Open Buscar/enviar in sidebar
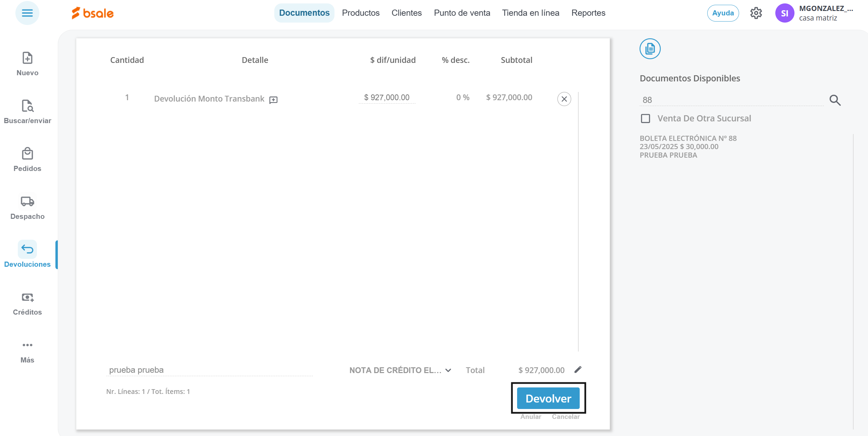Image resolution: width=868 pixels, height=436 pixels. [x=27, y=106]
